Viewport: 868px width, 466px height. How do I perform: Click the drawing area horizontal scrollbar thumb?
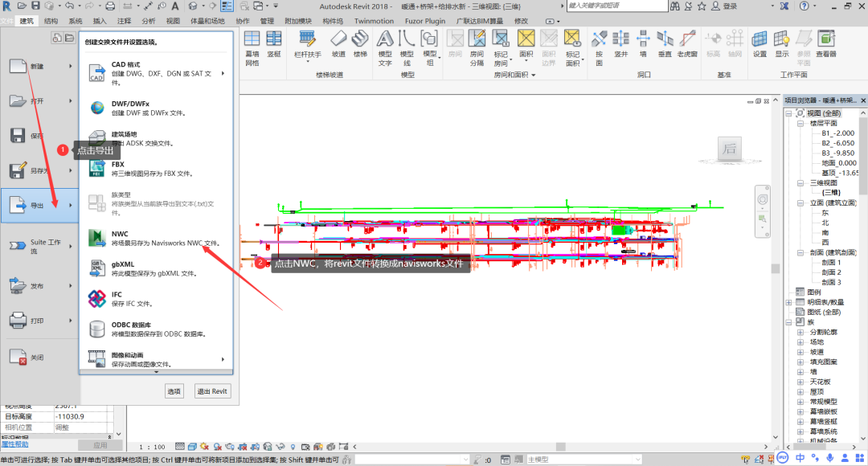(x=561, y=447)
